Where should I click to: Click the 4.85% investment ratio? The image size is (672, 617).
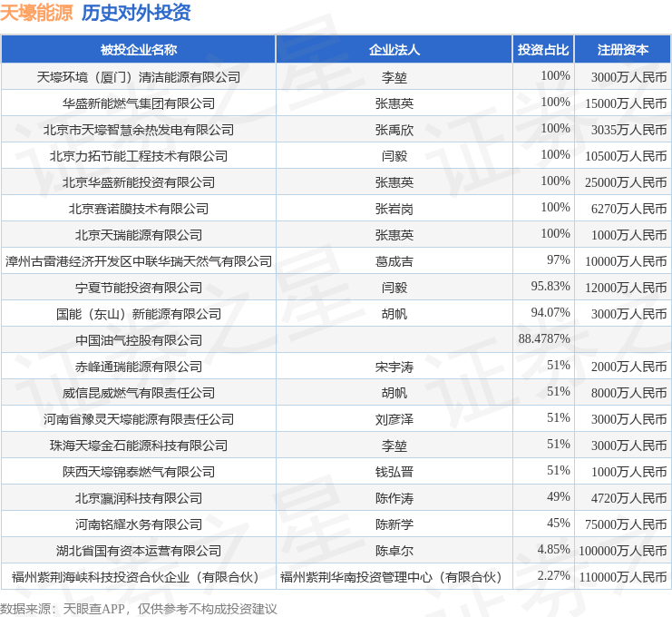point(554,549)
